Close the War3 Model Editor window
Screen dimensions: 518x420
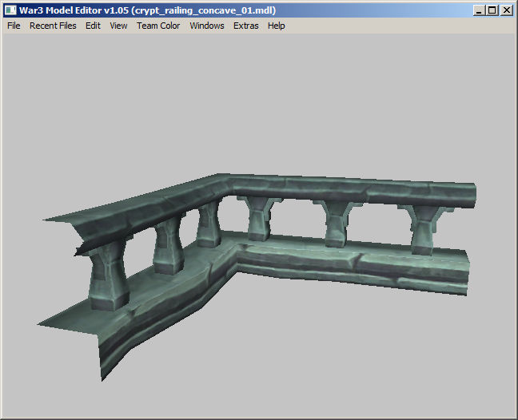coord(507,10)
